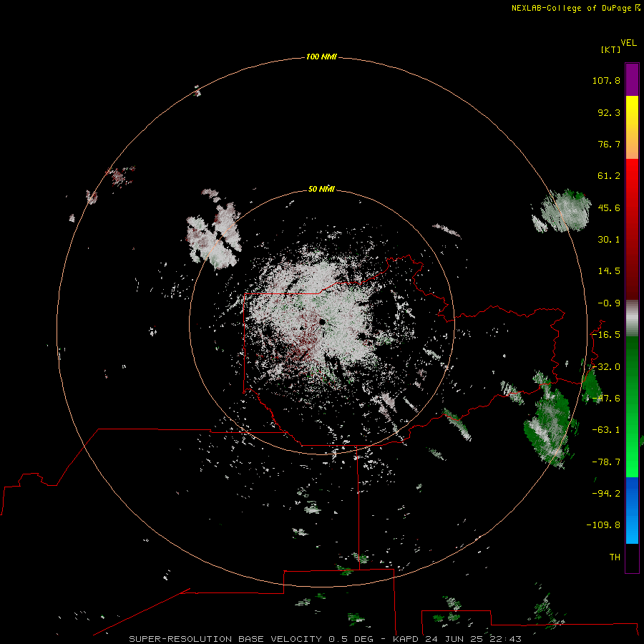Click the 100 NMI range ring label

(x=321, y=57)
